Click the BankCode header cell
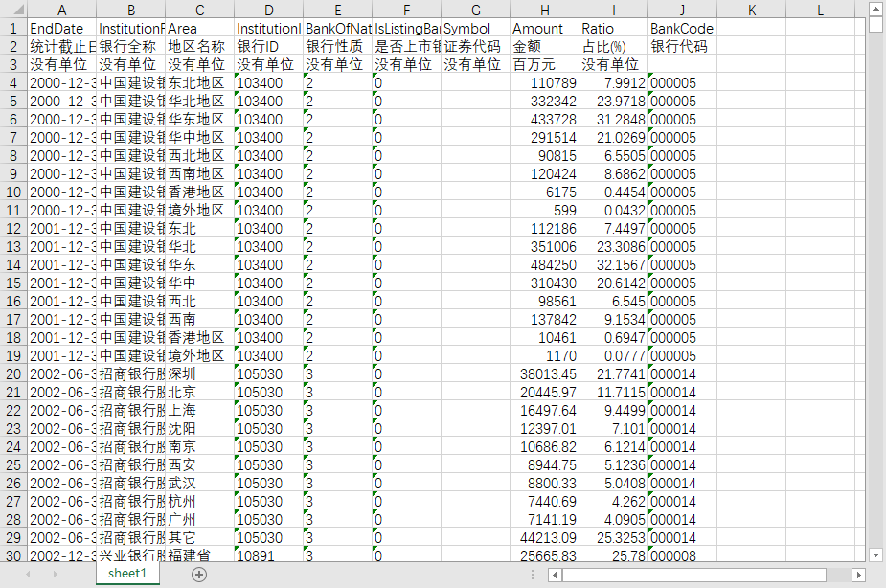The height and width of the screenshot is (588, 886). (683, 28)
